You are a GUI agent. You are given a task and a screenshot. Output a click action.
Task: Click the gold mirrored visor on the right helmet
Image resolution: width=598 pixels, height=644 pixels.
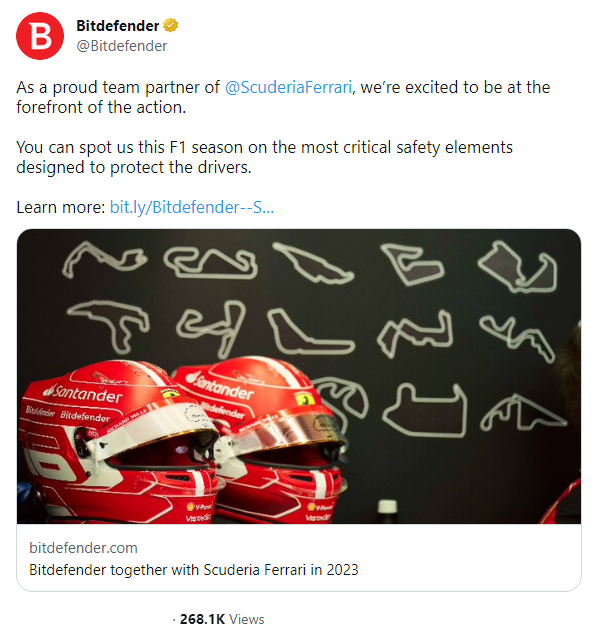(x=288, y=431)
